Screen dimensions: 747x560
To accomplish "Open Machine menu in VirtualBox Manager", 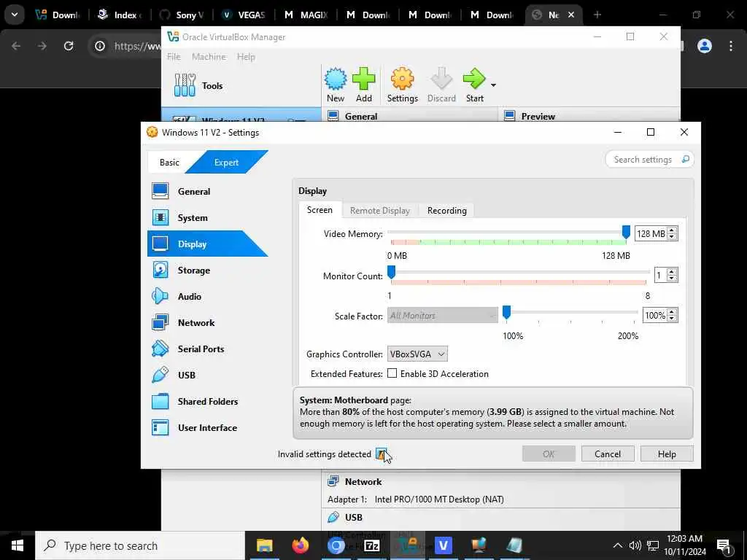I will 209,57.
